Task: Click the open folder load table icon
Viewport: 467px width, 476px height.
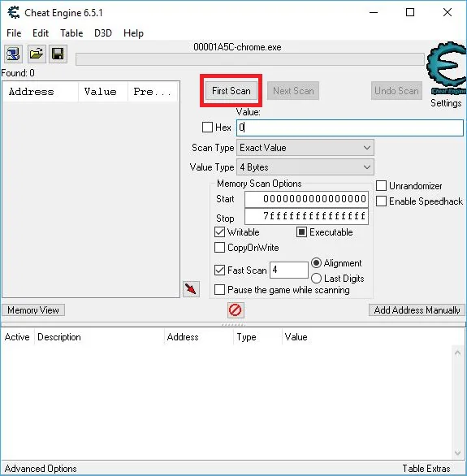Action: click(x=37, y=54)
